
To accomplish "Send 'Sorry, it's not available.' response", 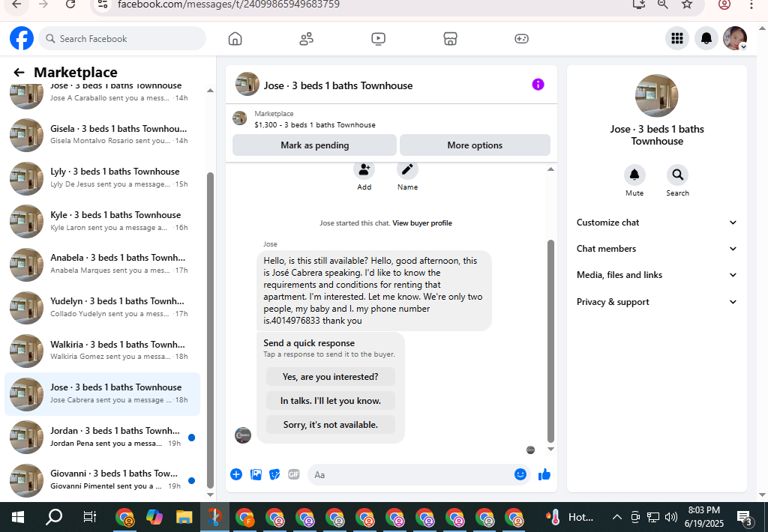I will pos(331,425).
